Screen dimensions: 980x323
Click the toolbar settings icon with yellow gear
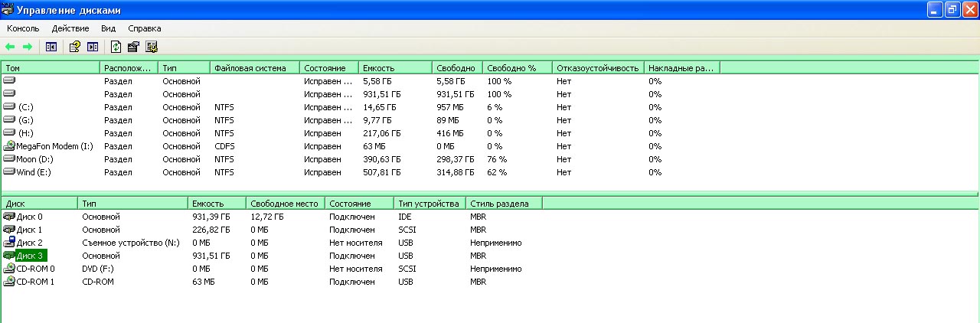coord(152,47)
